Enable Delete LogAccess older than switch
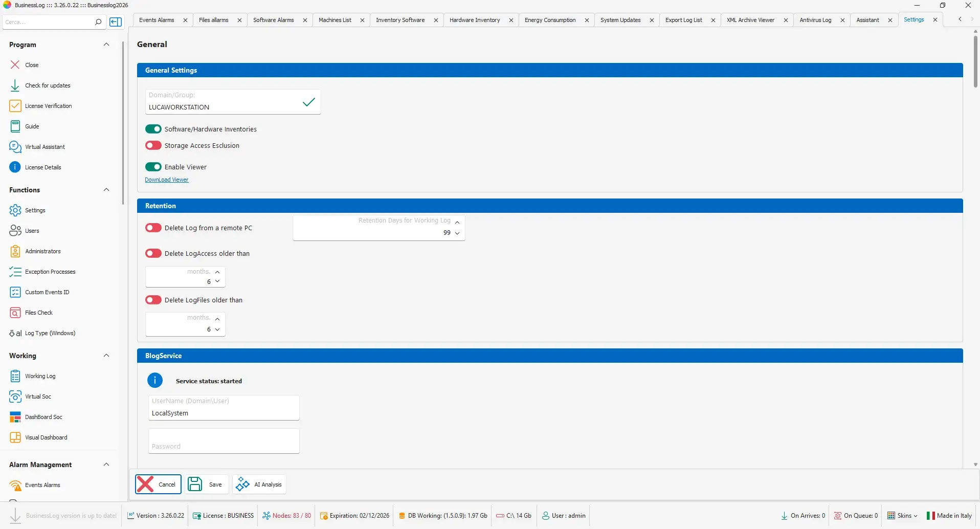The image size is (980, 529). coord(153,253)
